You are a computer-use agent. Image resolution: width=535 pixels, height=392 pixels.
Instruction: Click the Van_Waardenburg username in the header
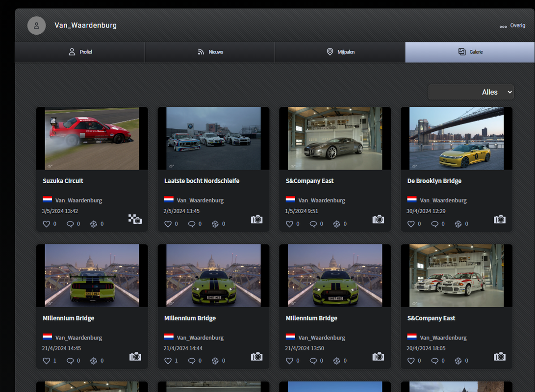pyautogui.click(x=86, y=25)
